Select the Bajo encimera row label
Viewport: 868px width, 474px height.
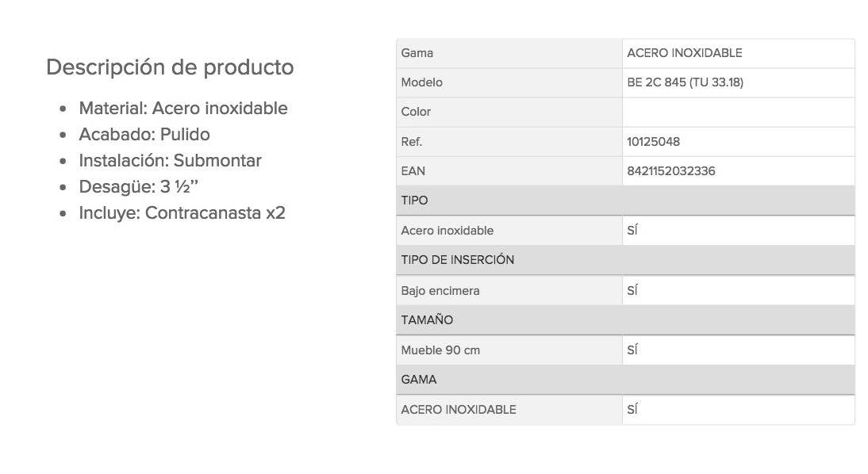(440, 291)
